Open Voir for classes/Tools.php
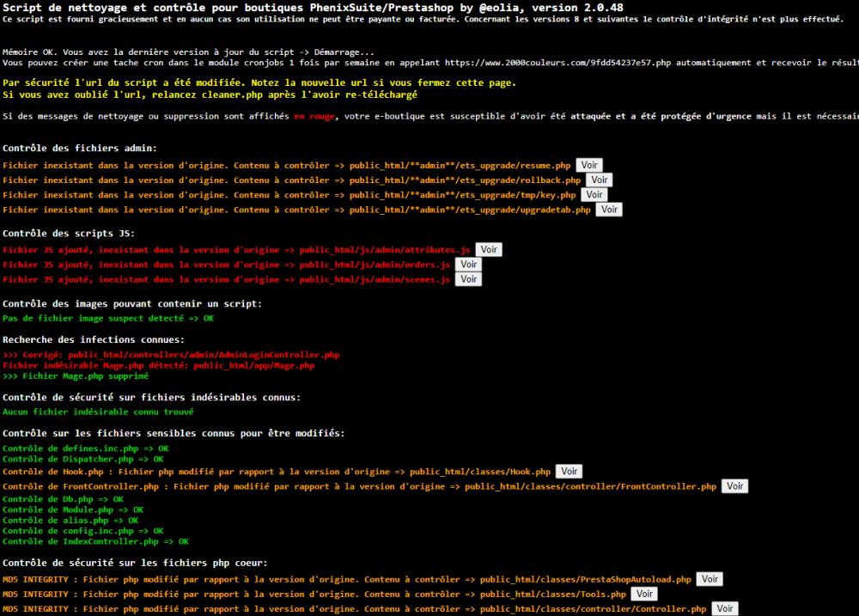859x616 pixels. tap(644, 594)
